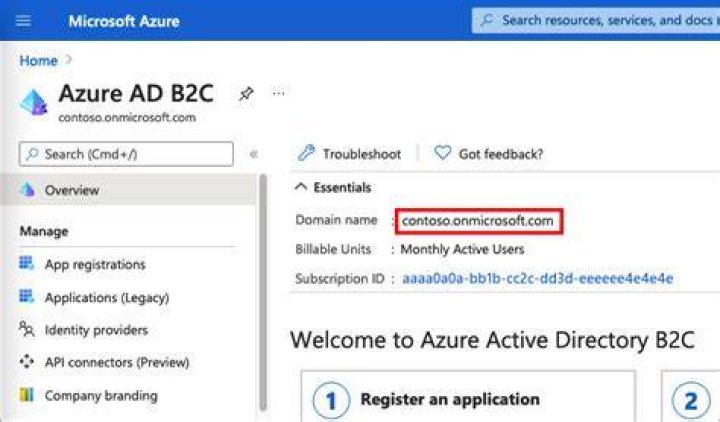This screenshot has width=720, height=422.
Task: Click the contoso.onmicrosoft.com domain name value
Action: pyautogui.click(x=478, y=221)
